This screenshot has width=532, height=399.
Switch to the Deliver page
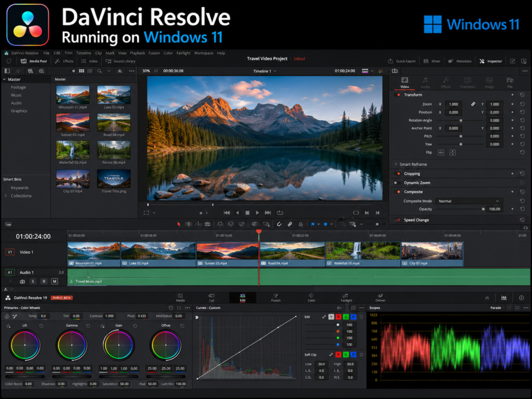click(x=380, y=298)
